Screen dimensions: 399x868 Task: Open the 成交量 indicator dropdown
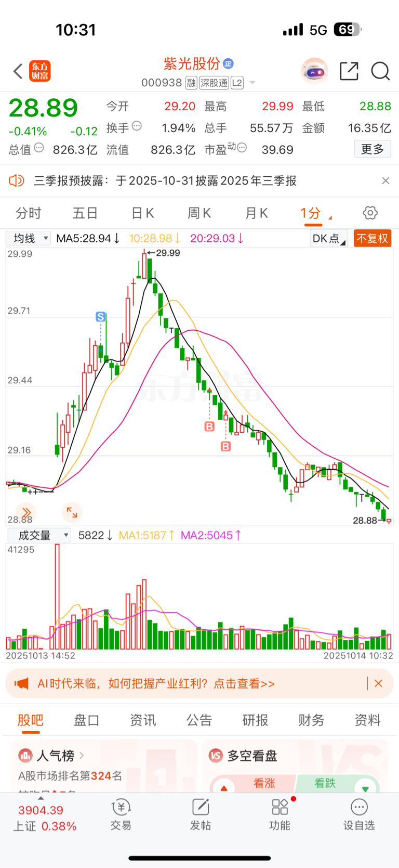click(39, 535)
